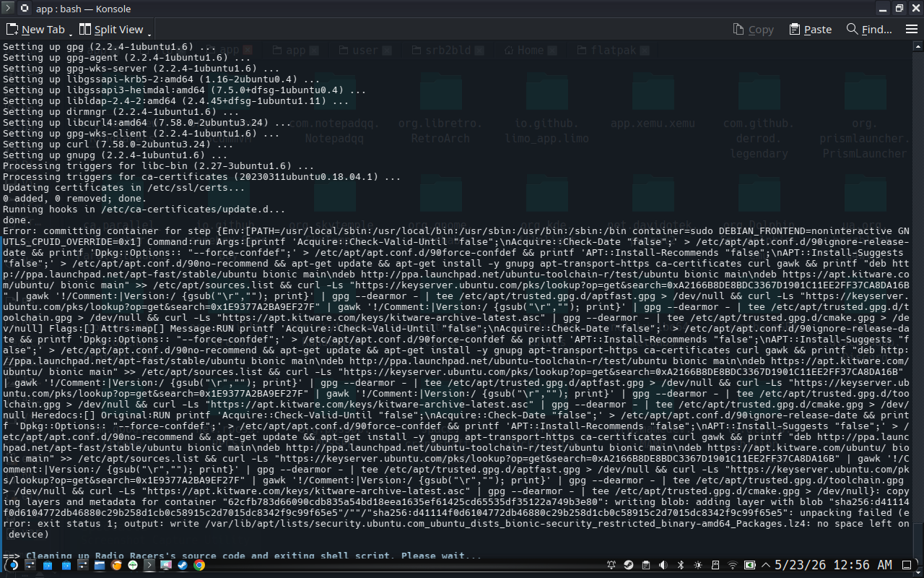Open the notifications bell in the tray
This screenshot has height=578, width=924.
click(x=611, y=565)
